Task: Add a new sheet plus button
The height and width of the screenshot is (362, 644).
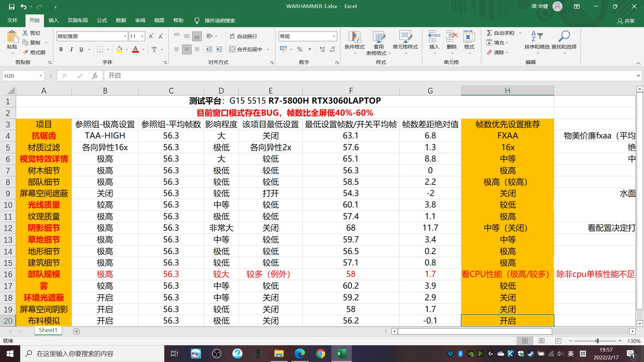Action: tap(76, 331)
